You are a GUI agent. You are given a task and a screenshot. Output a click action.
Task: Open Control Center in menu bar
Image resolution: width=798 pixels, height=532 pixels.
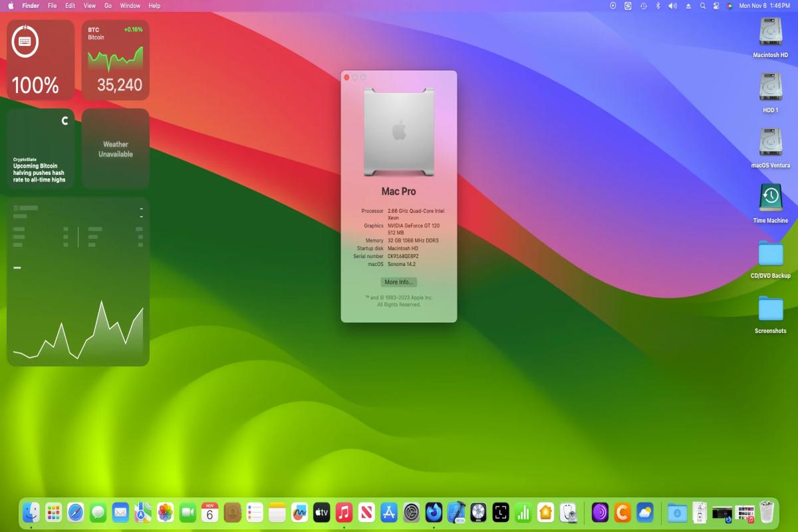pos(716,5)
